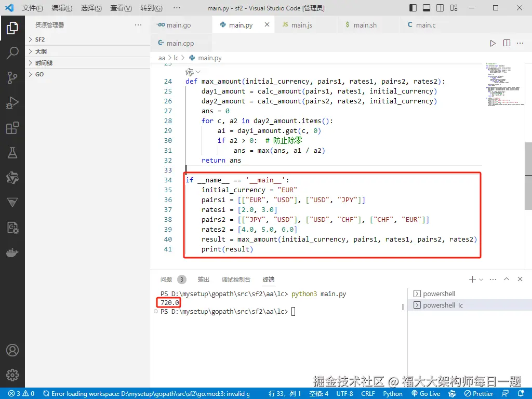Open the Source Control view icon
Viewport: 532px width, 399px height.
pos(12,78)
